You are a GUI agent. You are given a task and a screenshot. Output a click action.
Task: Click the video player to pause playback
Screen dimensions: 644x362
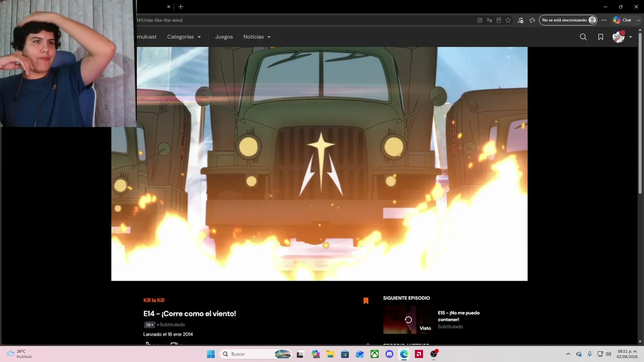319,164
